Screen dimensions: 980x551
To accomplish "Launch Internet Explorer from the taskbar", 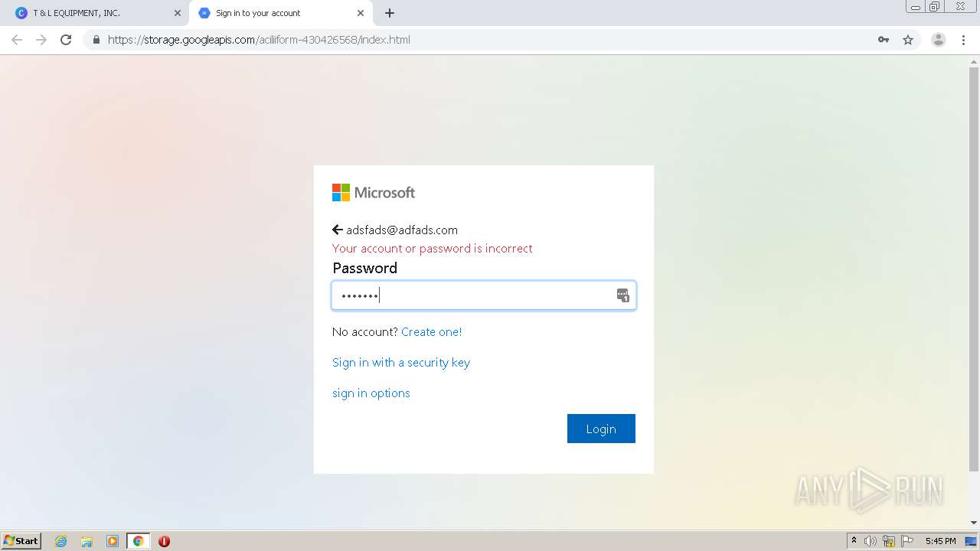I will pyautogui.click(x=61, y=541).
